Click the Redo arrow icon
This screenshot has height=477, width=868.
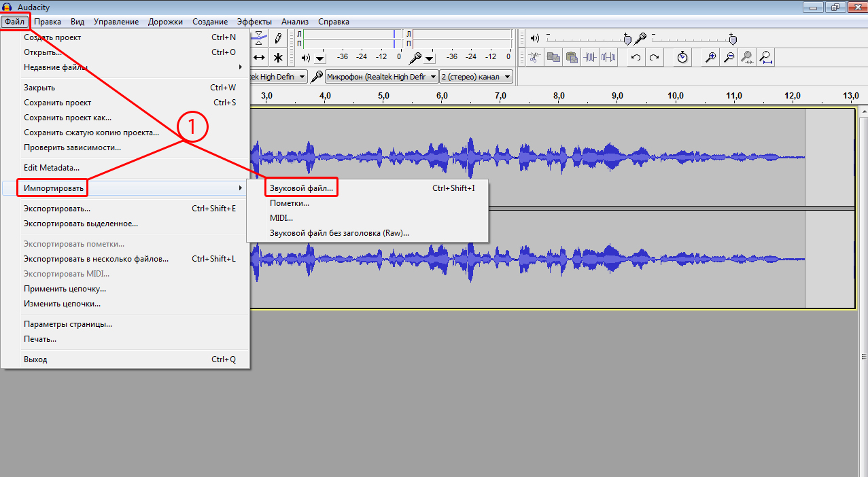click(654, 57)
